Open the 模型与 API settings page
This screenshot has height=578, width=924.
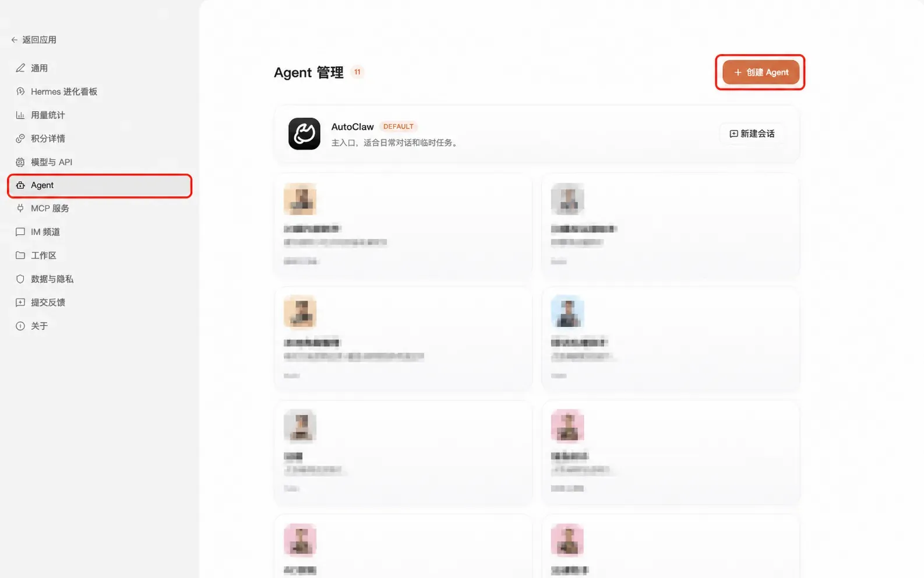[x=100, y=162]
